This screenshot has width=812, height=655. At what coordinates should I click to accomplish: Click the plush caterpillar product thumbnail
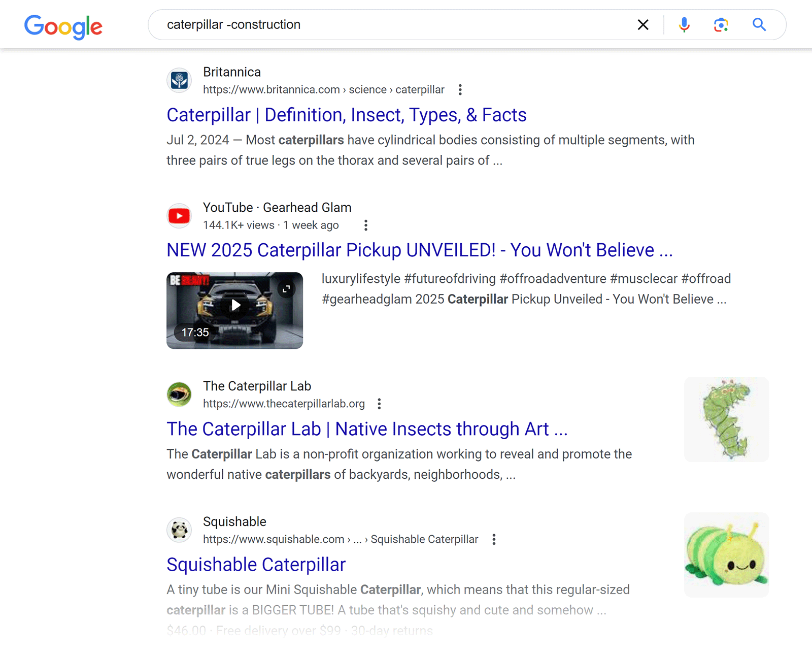coord(726,555)
